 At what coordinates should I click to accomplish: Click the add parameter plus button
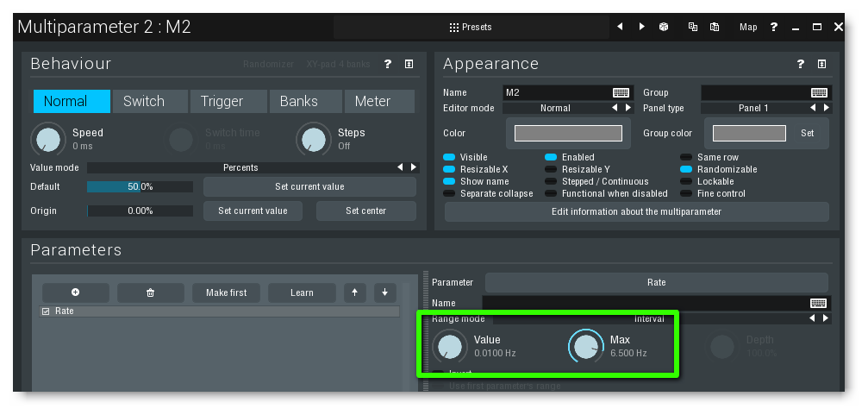[75, 292]
